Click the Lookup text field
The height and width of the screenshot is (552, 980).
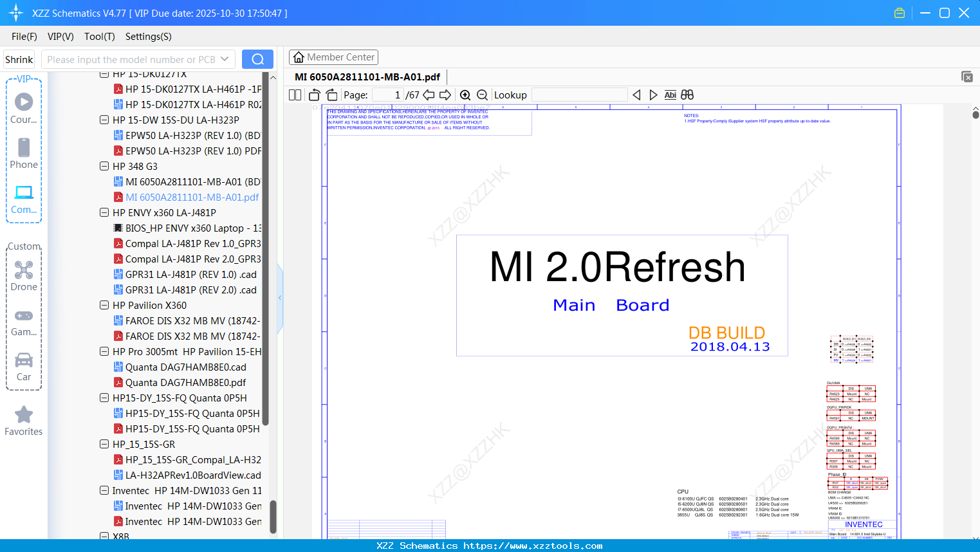580,95
